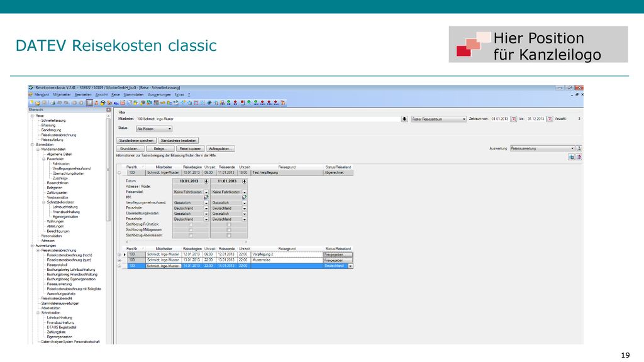Open the Fester Reisezeitraum dropdown
The height and width of the screenshot is (362, 644).
click(x=438, y=119)
